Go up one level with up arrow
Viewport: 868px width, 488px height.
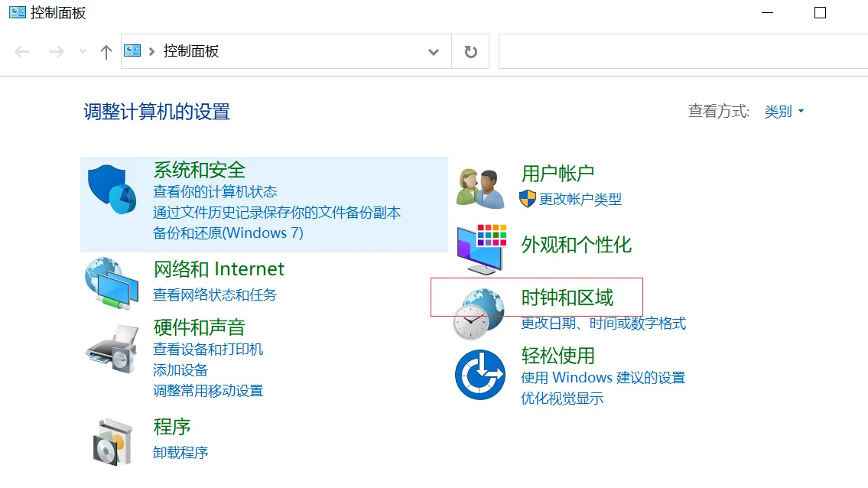[x=106, y=52]
